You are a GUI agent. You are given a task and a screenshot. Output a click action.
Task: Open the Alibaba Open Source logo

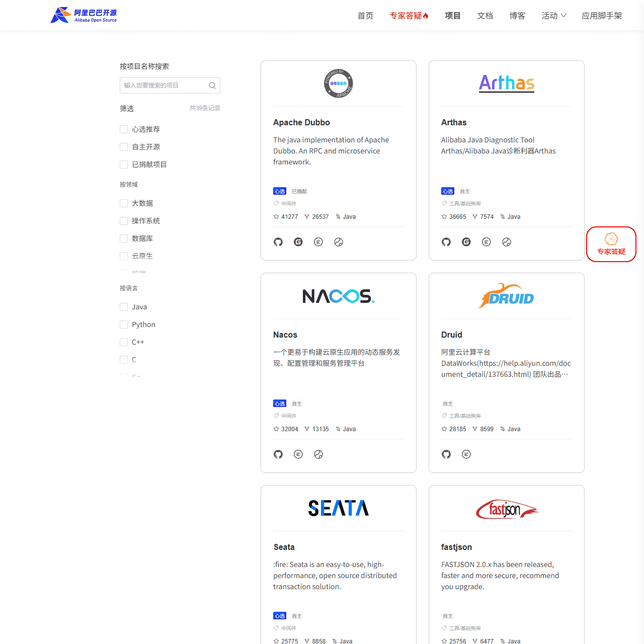(84, 15)
